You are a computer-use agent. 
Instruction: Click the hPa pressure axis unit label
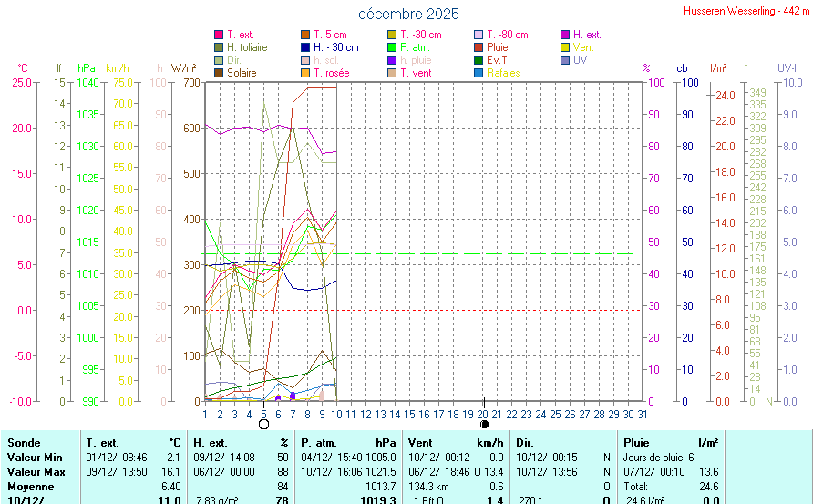(x=87, y=68)
